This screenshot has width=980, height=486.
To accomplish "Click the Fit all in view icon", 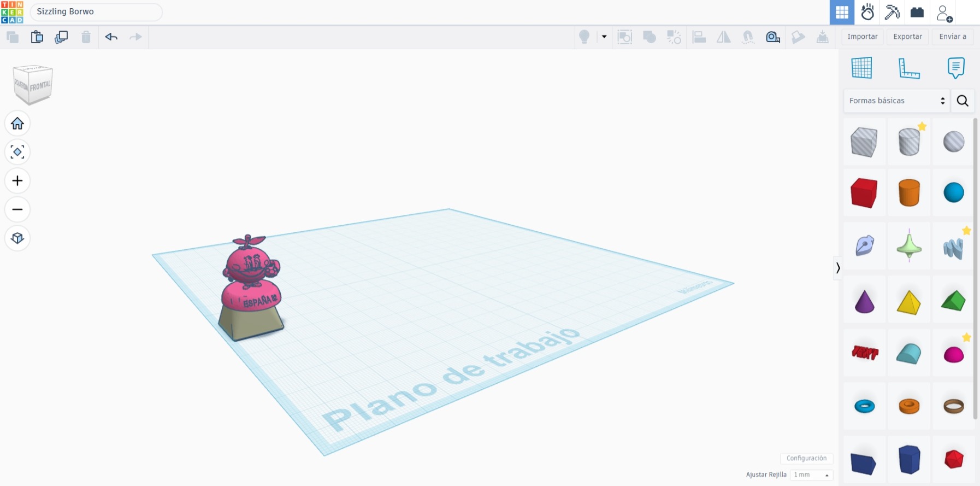I will (x=17, y=152).
